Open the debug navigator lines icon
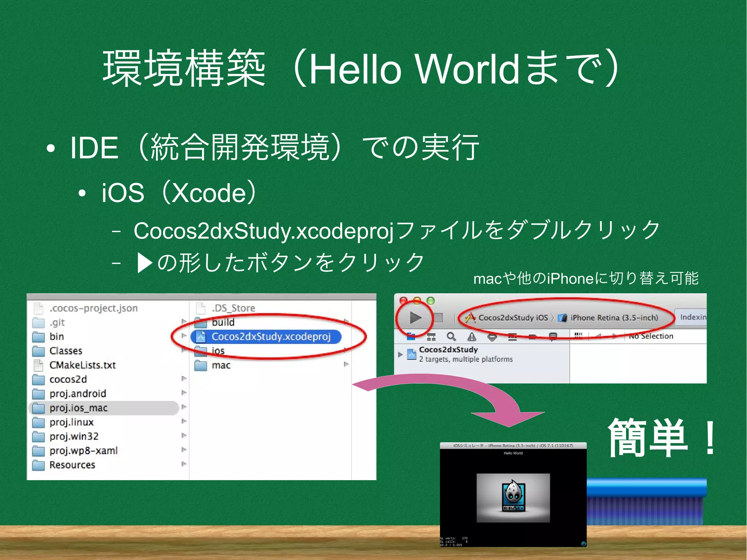747x560 pixels. [x=512, y=337]
